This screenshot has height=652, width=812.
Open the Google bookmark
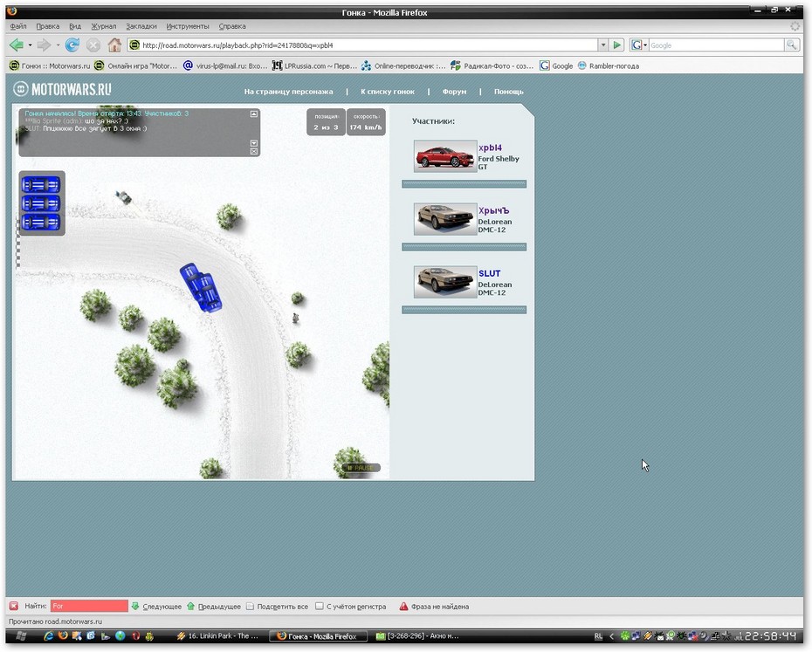556,65
